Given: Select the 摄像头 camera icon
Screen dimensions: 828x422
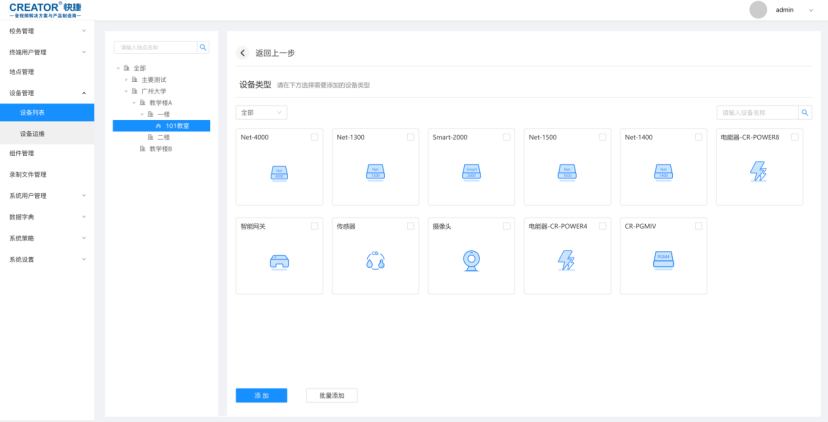Looking at the screenshot, I should pos(471,261).
